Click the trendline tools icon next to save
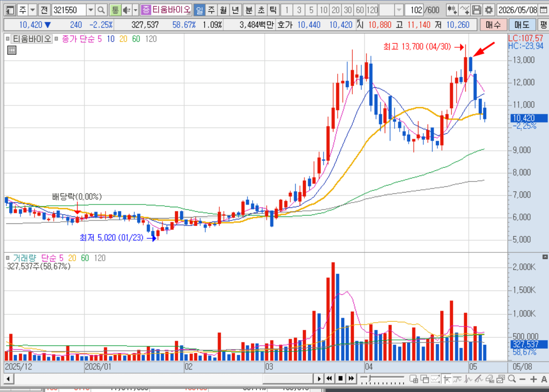Screen dimensions: 549x392 pyautogui.click(x=464, y=10)
